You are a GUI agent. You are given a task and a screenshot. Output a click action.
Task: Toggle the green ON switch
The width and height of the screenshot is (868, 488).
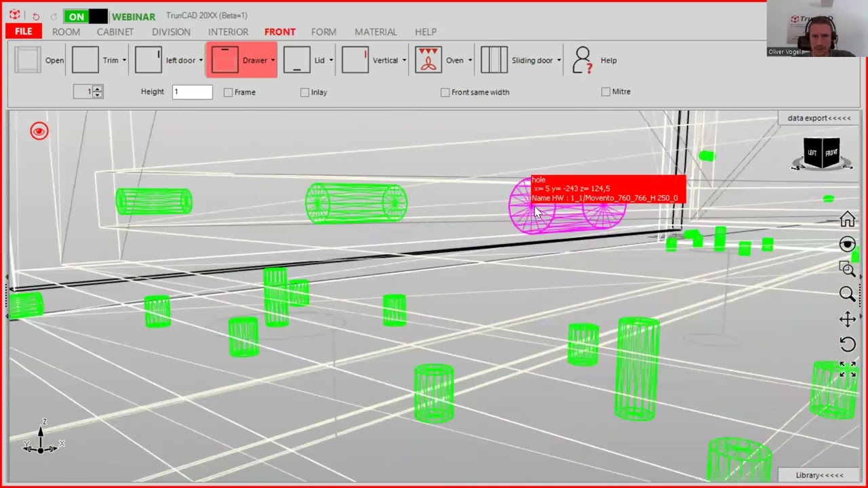(85, 16)
